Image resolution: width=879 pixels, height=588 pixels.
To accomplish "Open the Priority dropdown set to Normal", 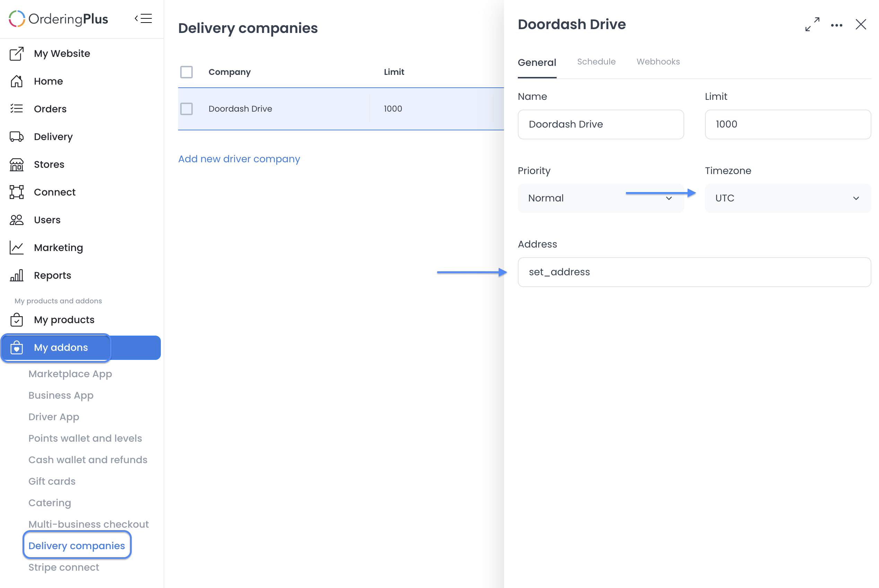I will [600, 198].
